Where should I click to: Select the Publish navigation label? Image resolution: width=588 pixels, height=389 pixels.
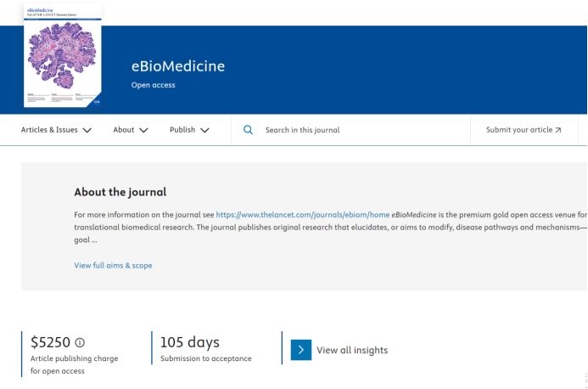pyautogui.click(x=182, y=130)
